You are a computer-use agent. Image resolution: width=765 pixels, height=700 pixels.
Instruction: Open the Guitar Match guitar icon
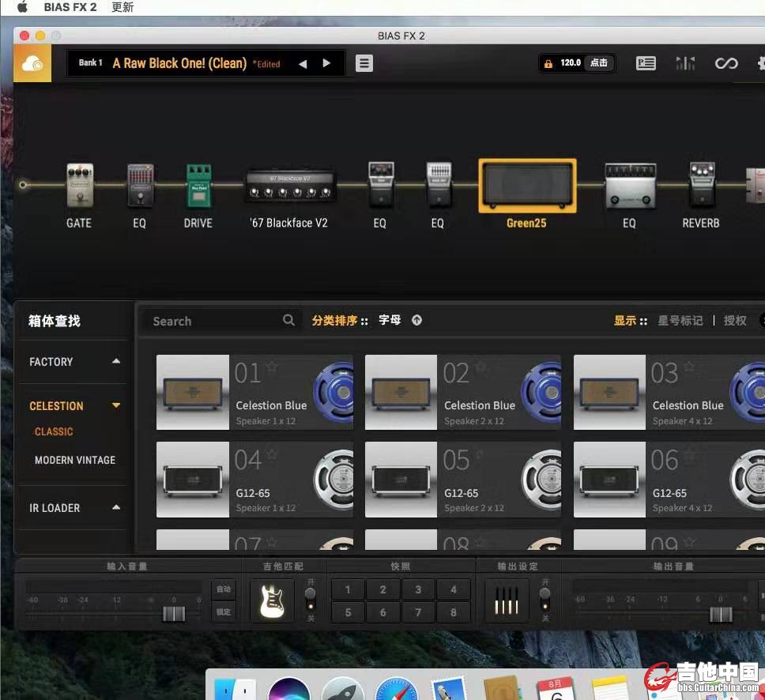(x=272, y=601)
